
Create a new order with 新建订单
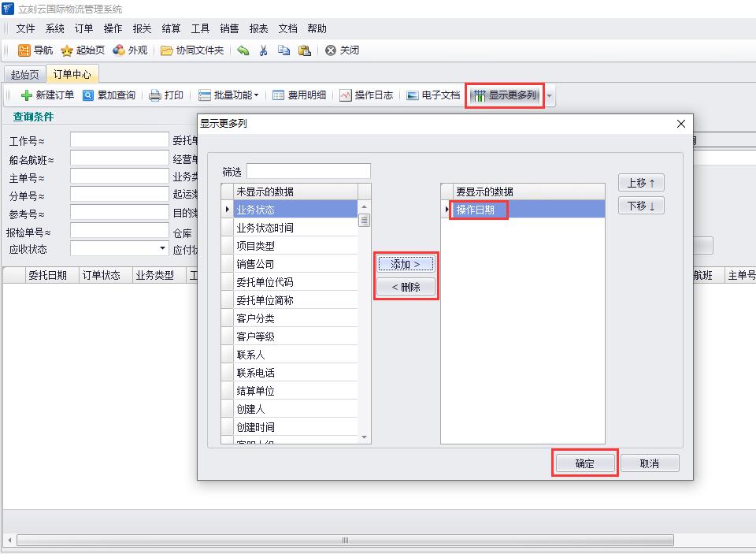(47, 95)
